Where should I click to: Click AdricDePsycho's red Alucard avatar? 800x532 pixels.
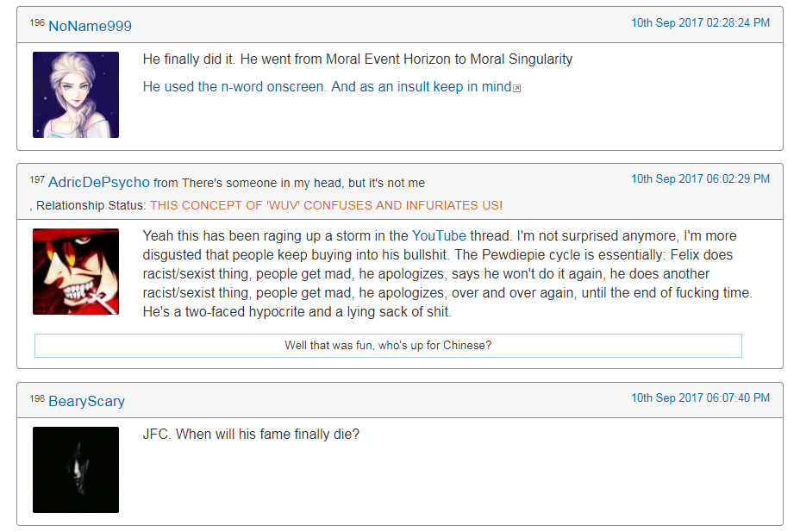(x=76, y=272)
